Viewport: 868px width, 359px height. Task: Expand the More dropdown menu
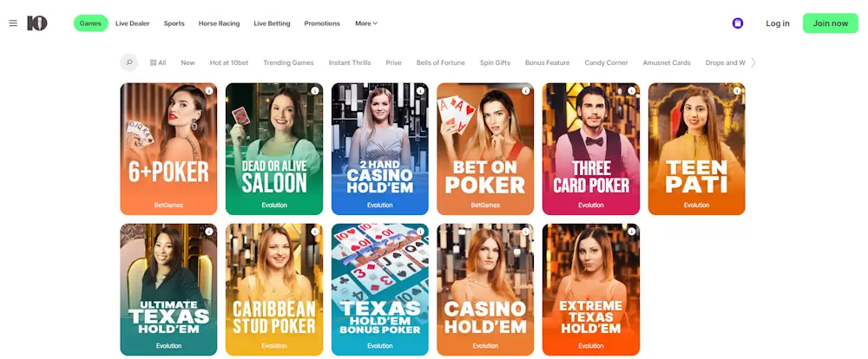366,23
